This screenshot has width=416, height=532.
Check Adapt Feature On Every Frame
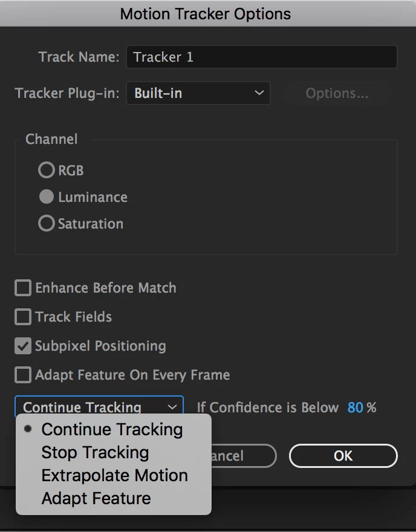tap(23, 375)
